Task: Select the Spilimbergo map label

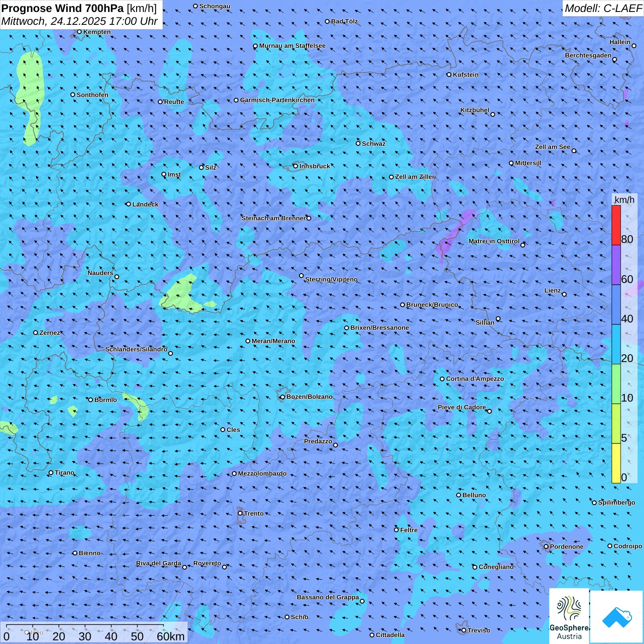Action: pyautogui.click(x=616, y=502)
